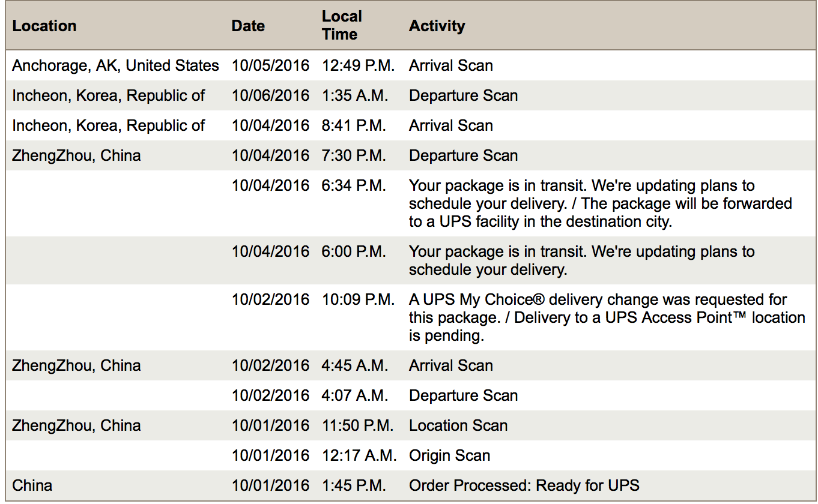Image resolution: width=818 pixels, height=504 pixels.
Task: Click Order Processed: Ready for UPS
Action: click(524, 485)
